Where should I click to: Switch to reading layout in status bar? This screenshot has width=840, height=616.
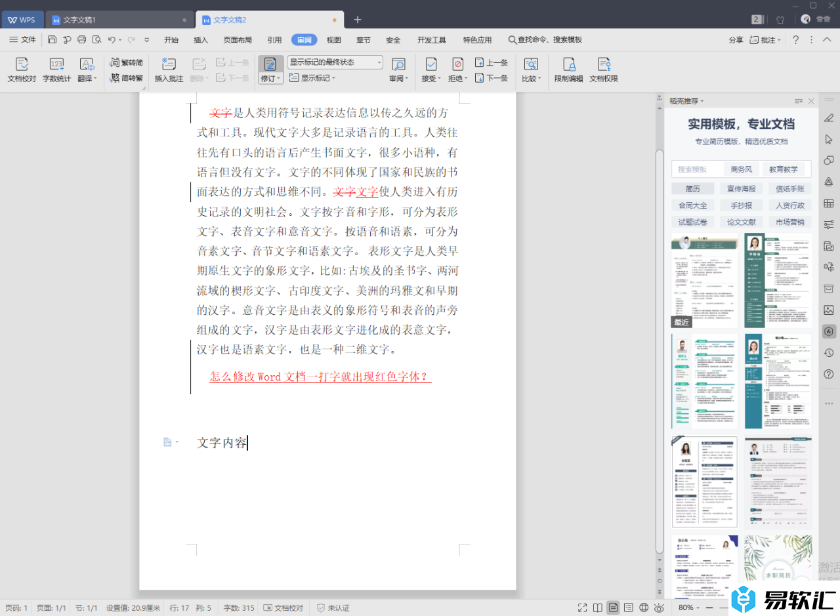click(x=597, y=608)
